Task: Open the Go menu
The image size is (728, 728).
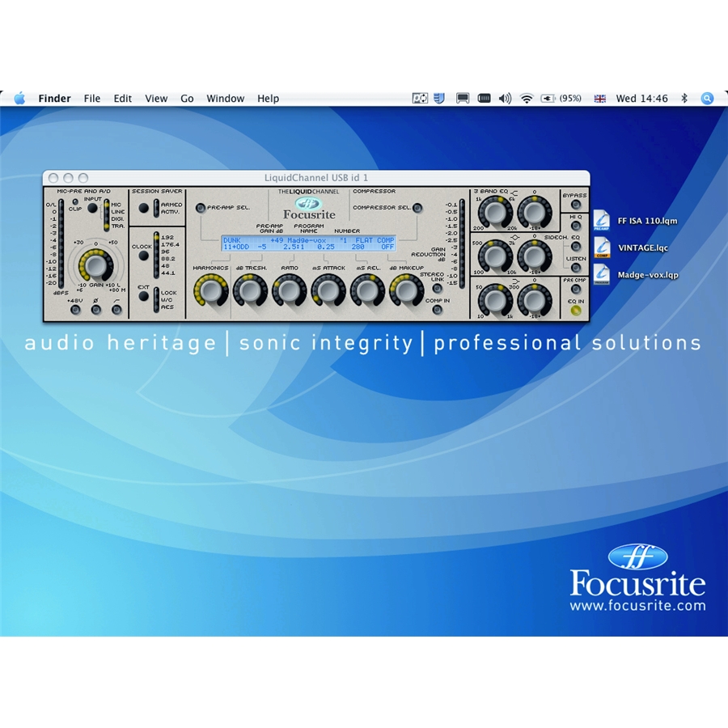Action: [187, 99]
